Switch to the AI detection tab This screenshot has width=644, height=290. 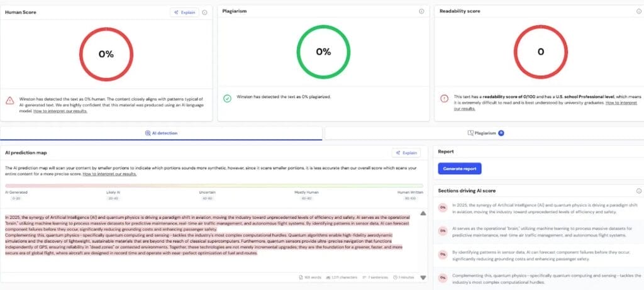tap(161, 133)
